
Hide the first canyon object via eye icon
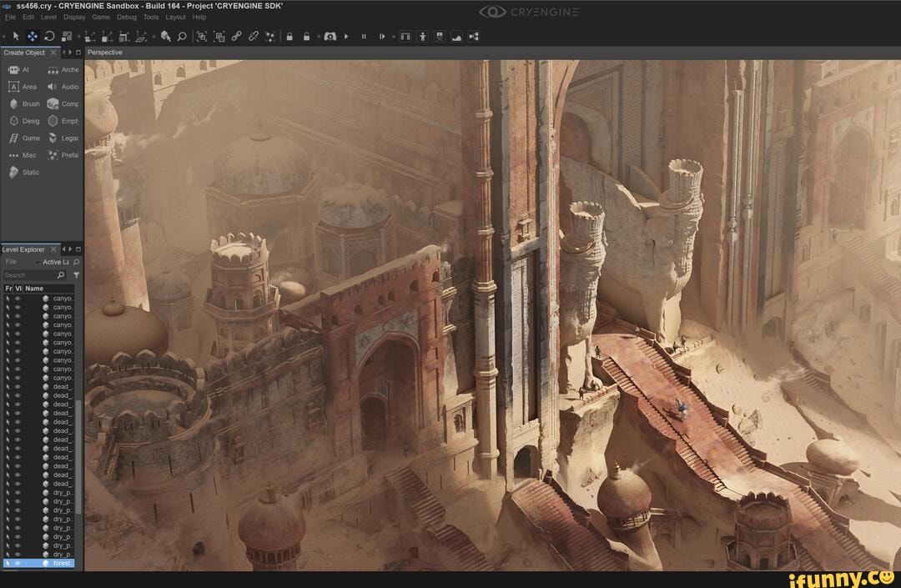pos(18,298)
